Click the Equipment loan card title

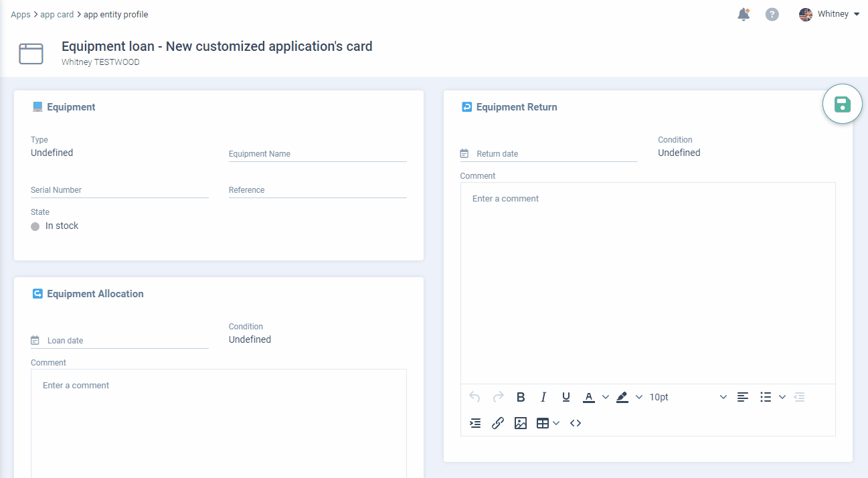pos(217,46)
